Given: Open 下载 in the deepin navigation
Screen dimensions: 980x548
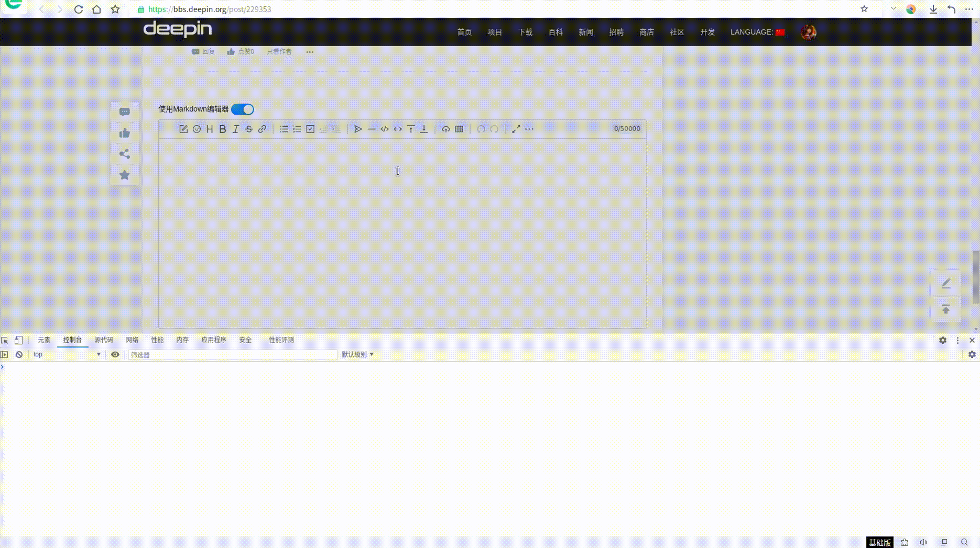Looking at the screenshot, I should pyautogui.click(x=525, y=32).
